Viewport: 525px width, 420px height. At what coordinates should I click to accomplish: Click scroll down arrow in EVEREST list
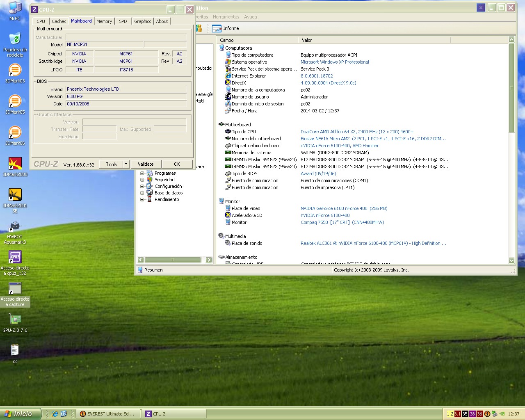511,260
